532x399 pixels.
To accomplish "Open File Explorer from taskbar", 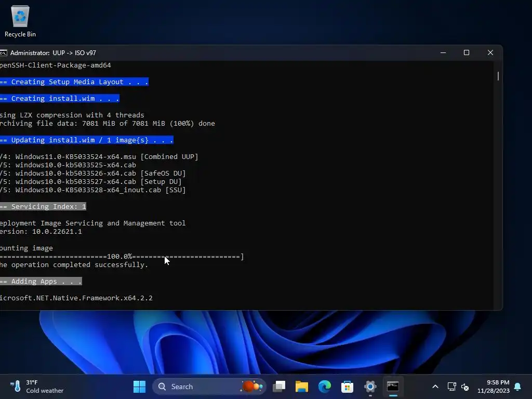I will pos(302,387).
